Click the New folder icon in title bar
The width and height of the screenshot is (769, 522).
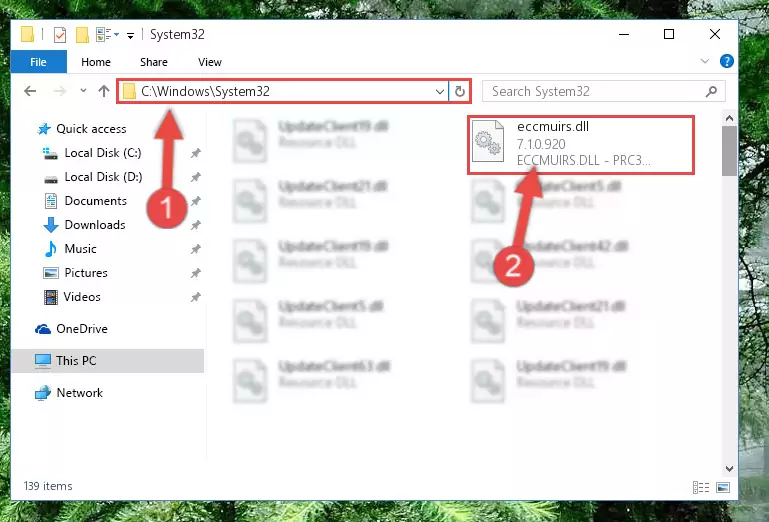[82, 35]
